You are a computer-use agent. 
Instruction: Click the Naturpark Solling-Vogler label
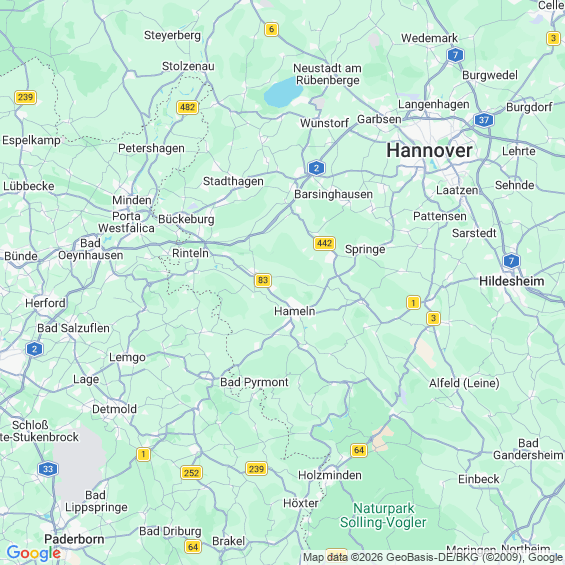383,515
